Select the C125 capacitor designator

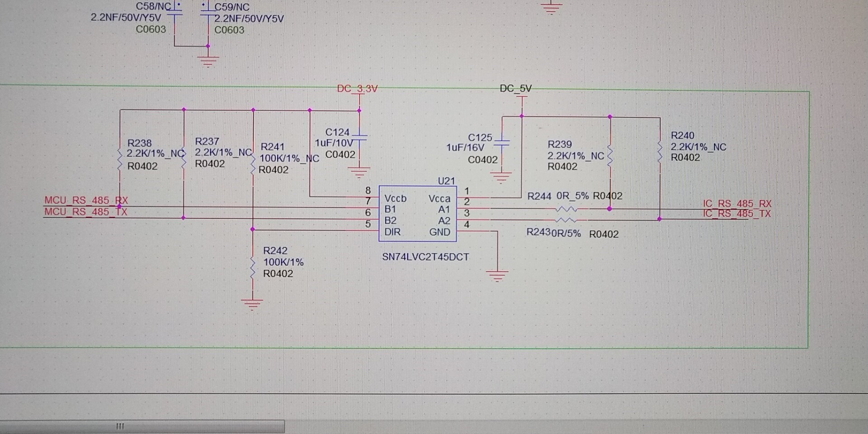(x=480, y=137)
